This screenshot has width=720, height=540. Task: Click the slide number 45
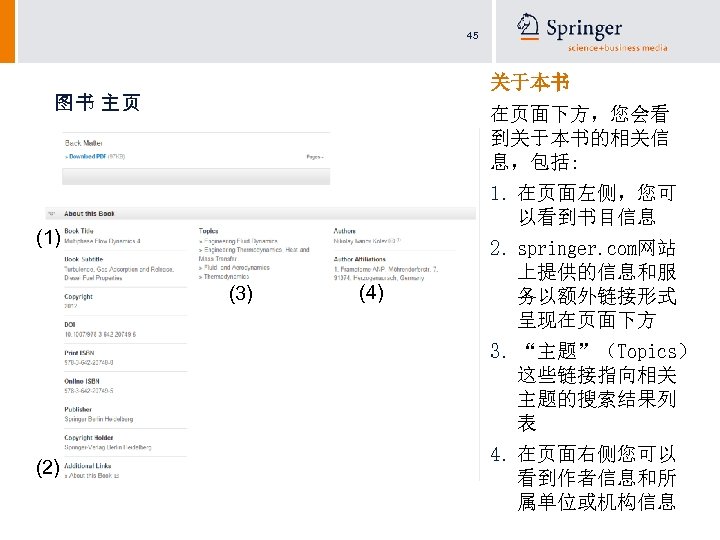pyautogui.click(x=472, y=35)
